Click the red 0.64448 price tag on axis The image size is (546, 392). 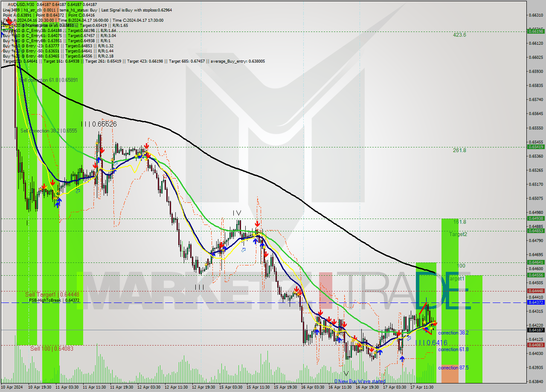[536, 291]
